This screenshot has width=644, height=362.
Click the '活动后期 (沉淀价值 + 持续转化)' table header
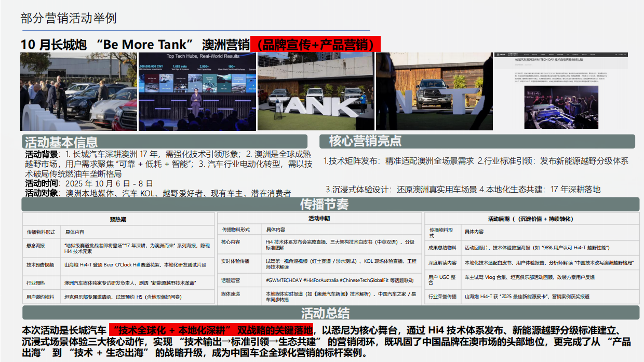pyautogui.click(x=531, y=219)
